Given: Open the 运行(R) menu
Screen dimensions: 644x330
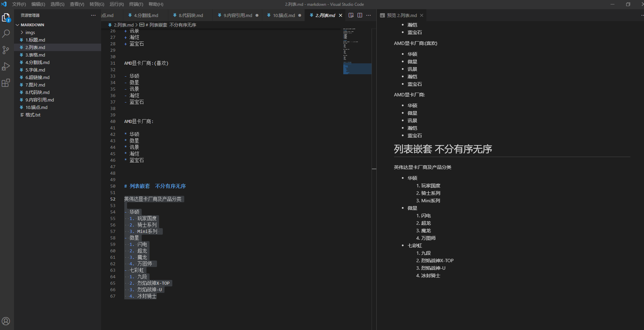Looking at the screenshot, I should pyautogui.click(x=117, y=4).
